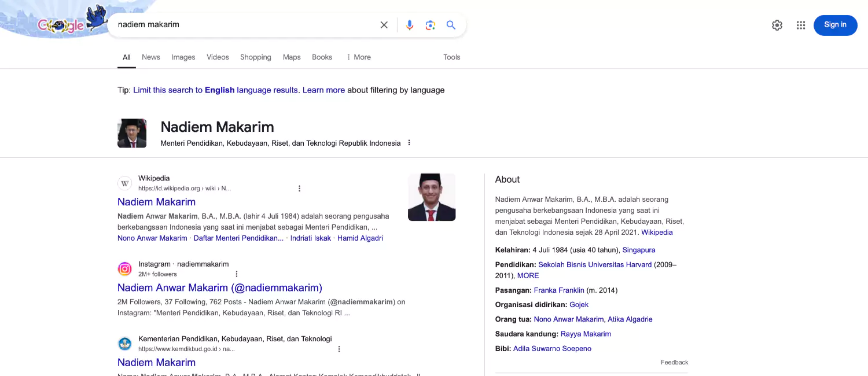
Task: Click the Nadiem Makarim knowledge panel heading
Action: coord(217,127)
